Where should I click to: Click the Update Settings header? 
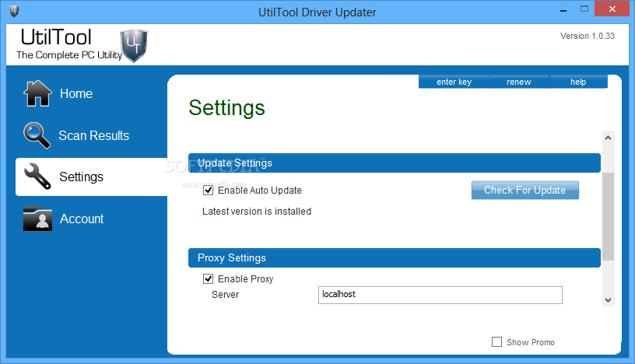point(395,163)
